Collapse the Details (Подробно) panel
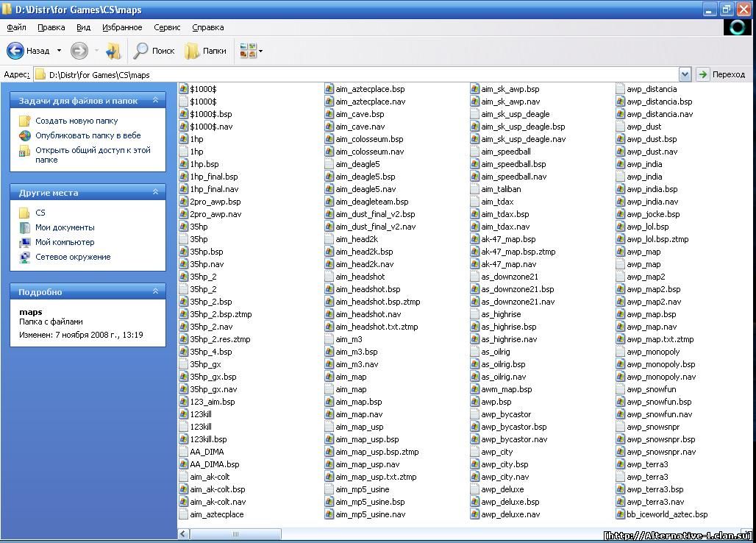 [x=155, y=291]
